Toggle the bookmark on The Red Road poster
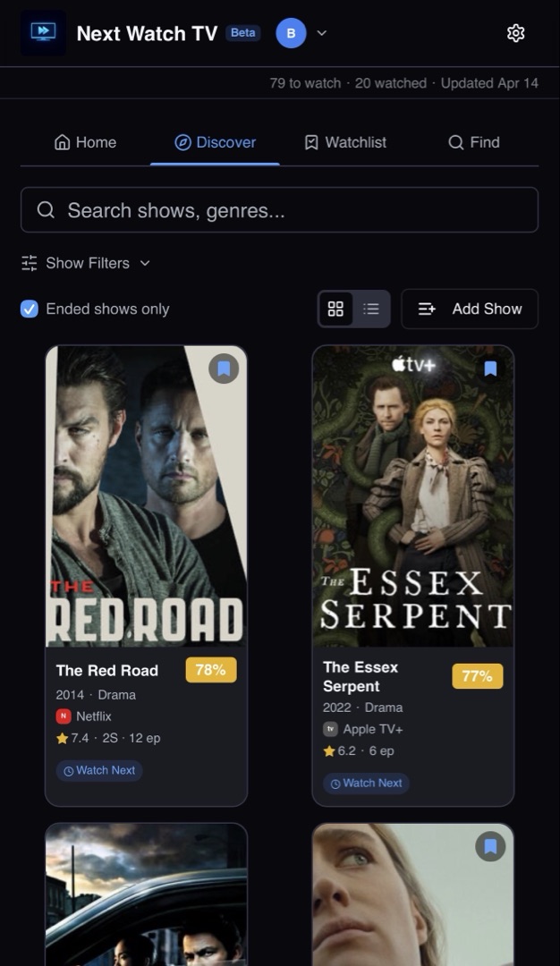The width and height of the screenshot is (560, 966). point(224,369)
